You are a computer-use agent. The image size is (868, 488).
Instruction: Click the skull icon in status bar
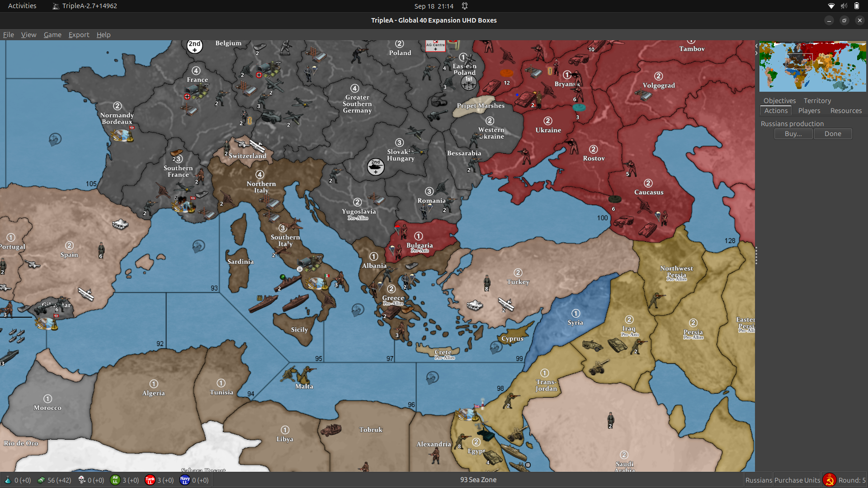click(81, 480)
